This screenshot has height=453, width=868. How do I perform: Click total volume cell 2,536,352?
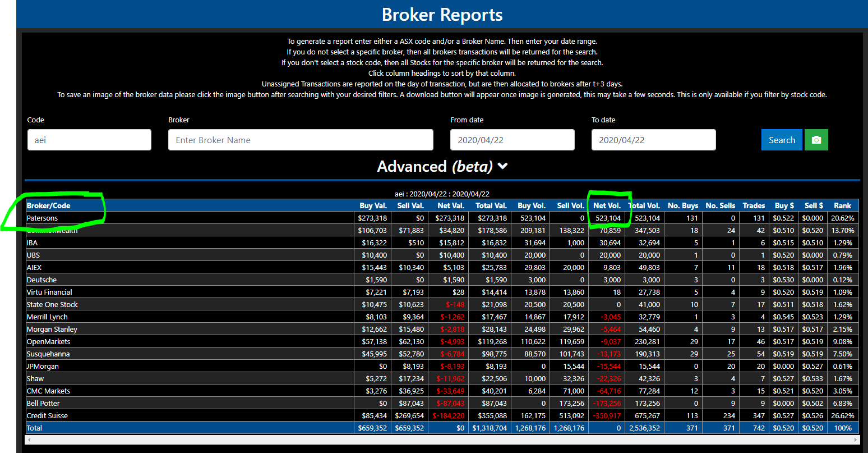click(x=644, y=428)
